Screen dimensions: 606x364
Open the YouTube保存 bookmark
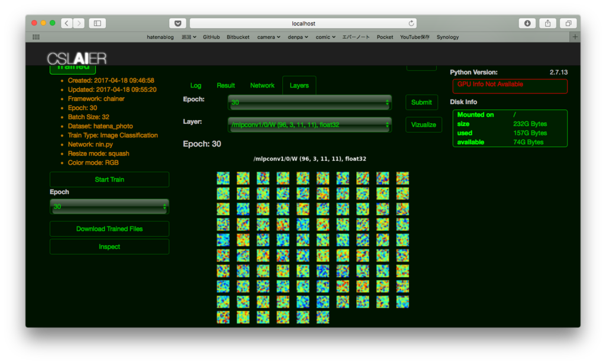click(x=415, y=37)
